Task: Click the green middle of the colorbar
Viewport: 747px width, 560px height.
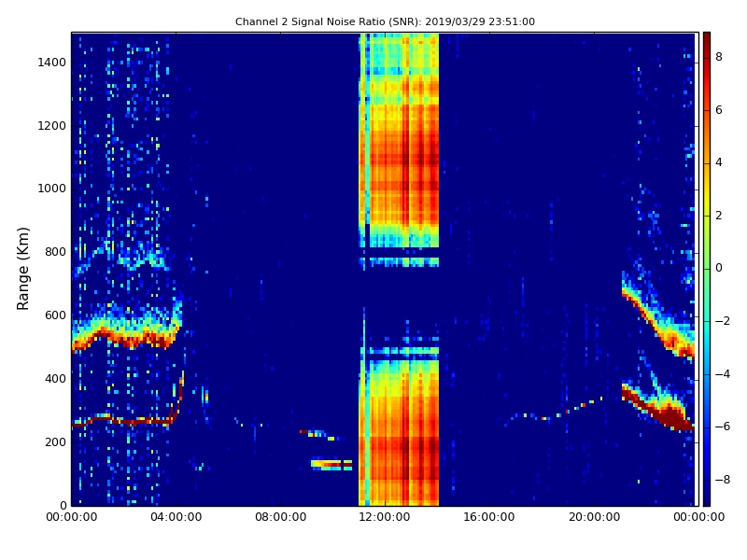Action: coord(707,269)
